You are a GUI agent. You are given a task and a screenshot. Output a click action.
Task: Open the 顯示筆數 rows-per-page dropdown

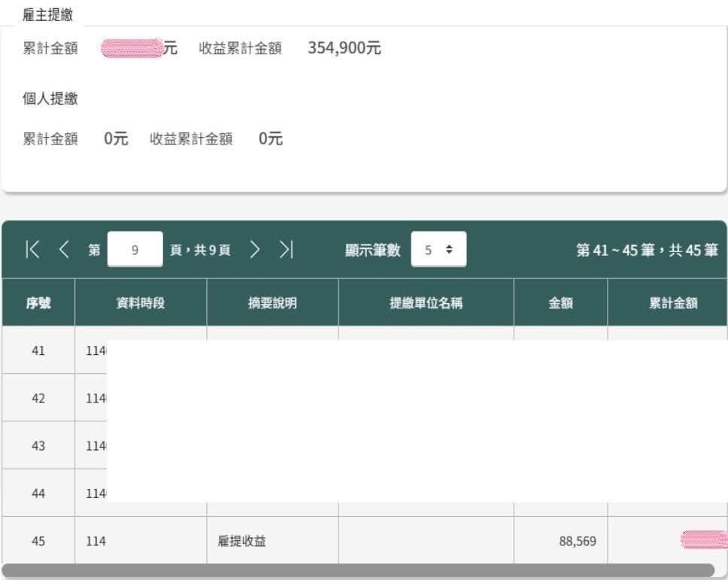438,250
